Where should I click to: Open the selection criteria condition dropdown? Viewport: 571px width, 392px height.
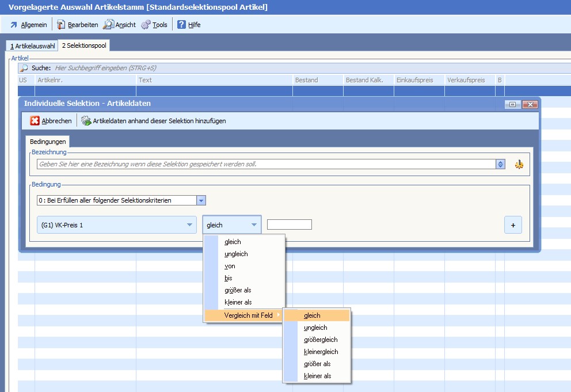click(201, 200)
